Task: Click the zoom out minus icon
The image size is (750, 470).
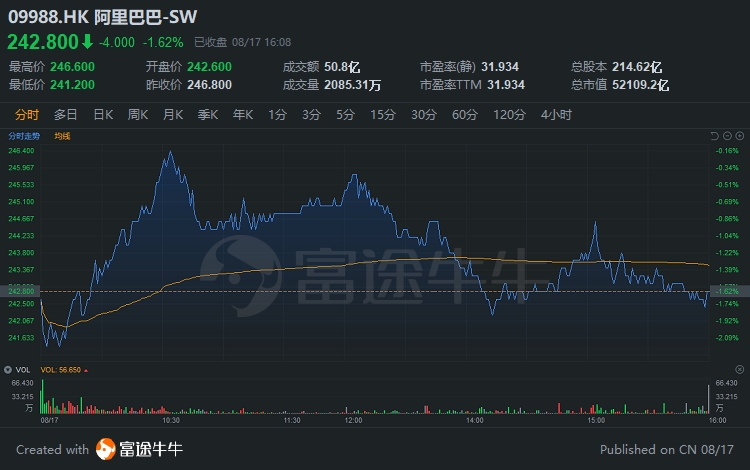Action: click(x=725, y=135)
